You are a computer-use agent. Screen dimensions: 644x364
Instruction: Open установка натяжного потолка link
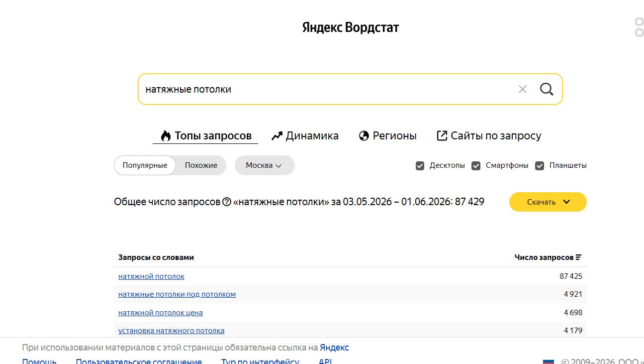[x=171, y=331]
